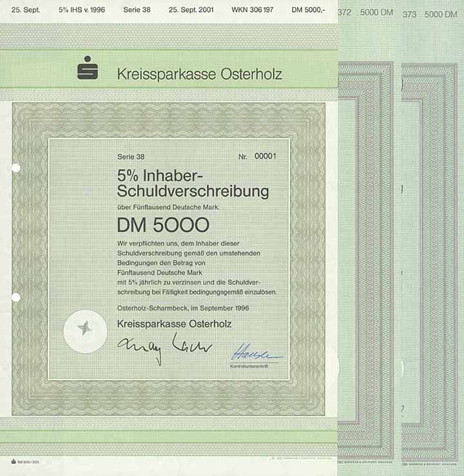This screenshot has height=476, width=464.
Task: Click the large 'DM 5000' amount
Action: 163,225
